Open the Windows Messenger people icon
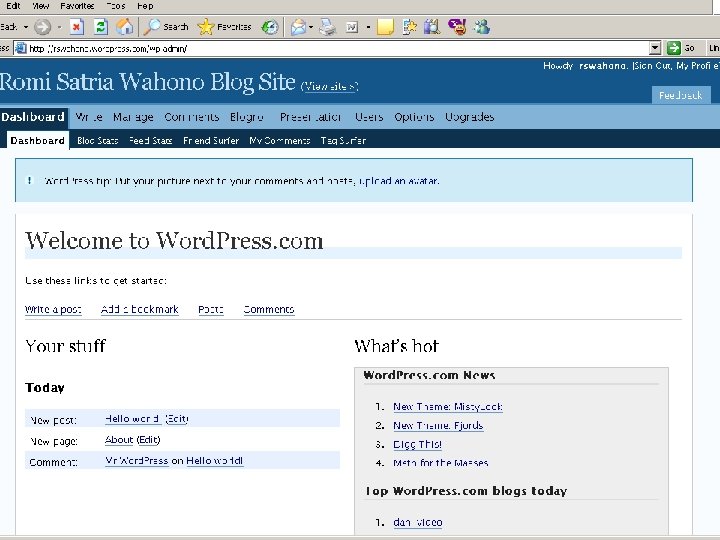The image size is (720, 540). pyautogui.click(x=481, y=27)
